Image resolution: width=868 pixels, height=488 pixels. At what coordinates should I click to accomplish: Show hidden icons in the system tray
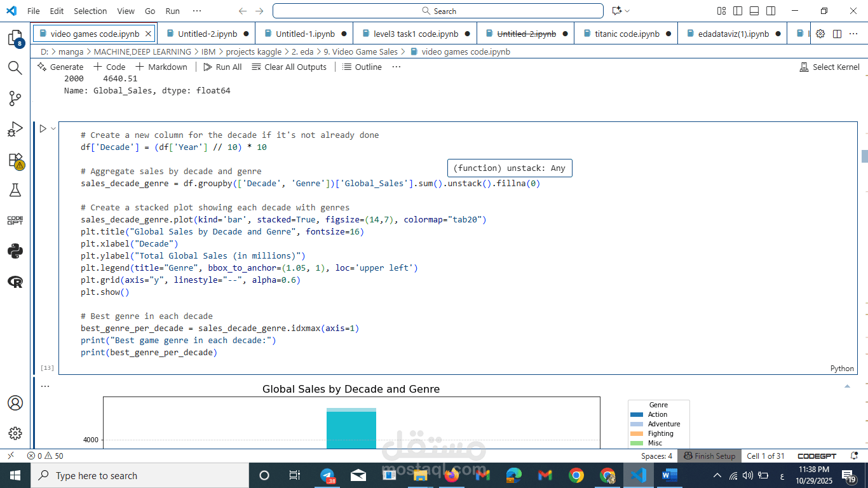(x=717, y=475)
